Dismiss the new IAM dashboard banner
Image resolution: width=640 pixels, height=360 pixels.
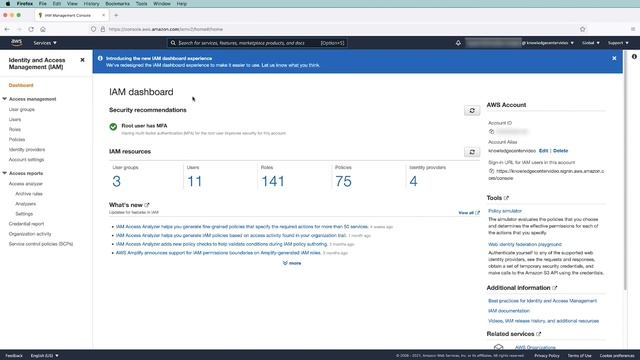point(614,58)
